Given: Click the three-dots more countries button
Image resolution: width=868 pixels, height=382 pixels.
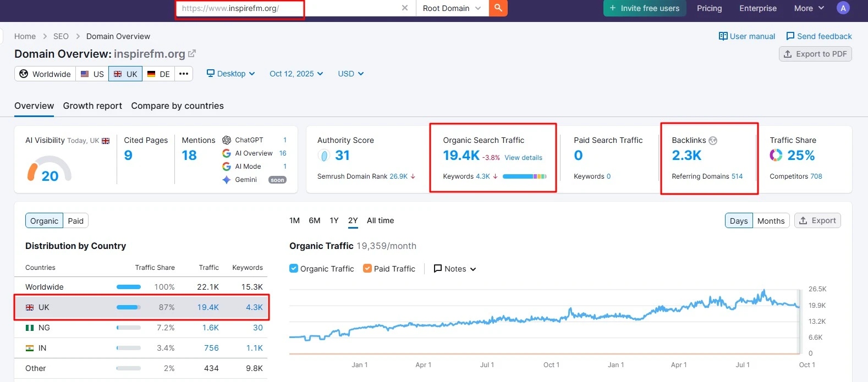Looking at the screenshot, I should click(x=184, y=74).
